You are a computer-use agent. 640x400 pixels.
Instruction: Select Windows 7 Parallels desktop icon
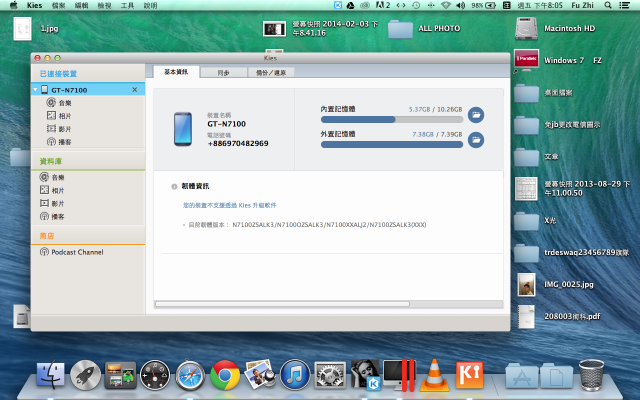[526, 60]
